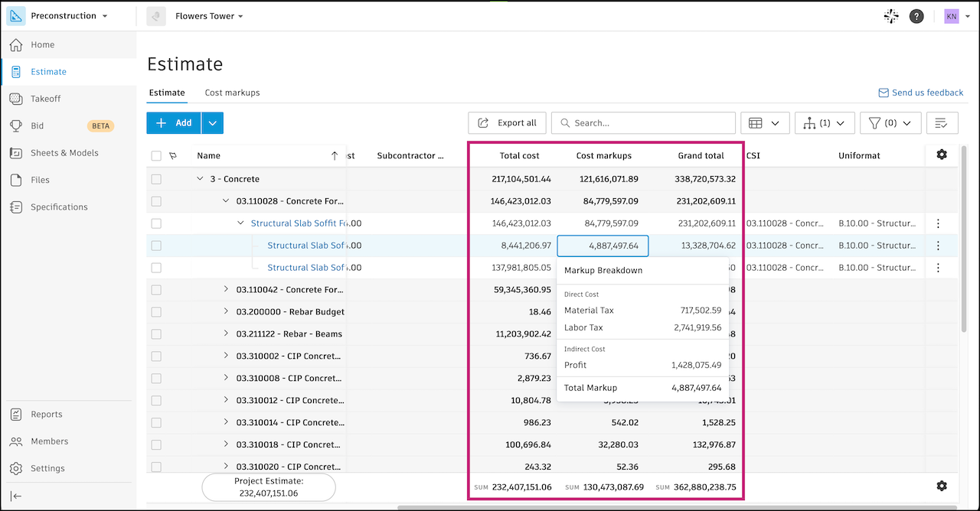The height and width of the screenshot is (511, 980).
Task: Open column settings gear in header
Action: (942, 155)
